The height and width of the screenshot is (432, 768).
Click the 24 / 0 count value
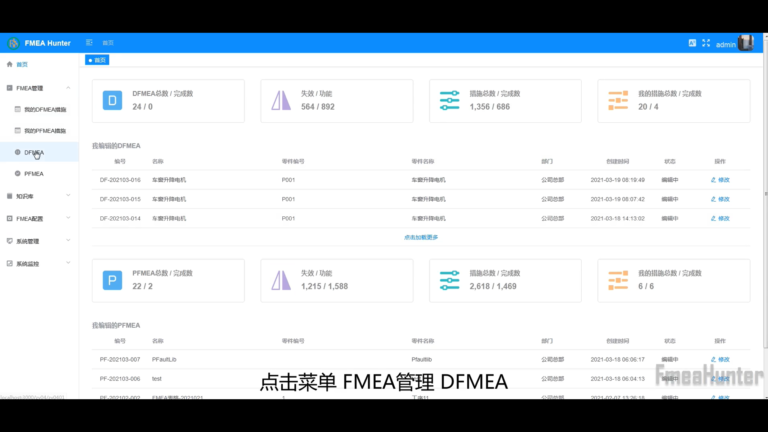tap(143, 107)
